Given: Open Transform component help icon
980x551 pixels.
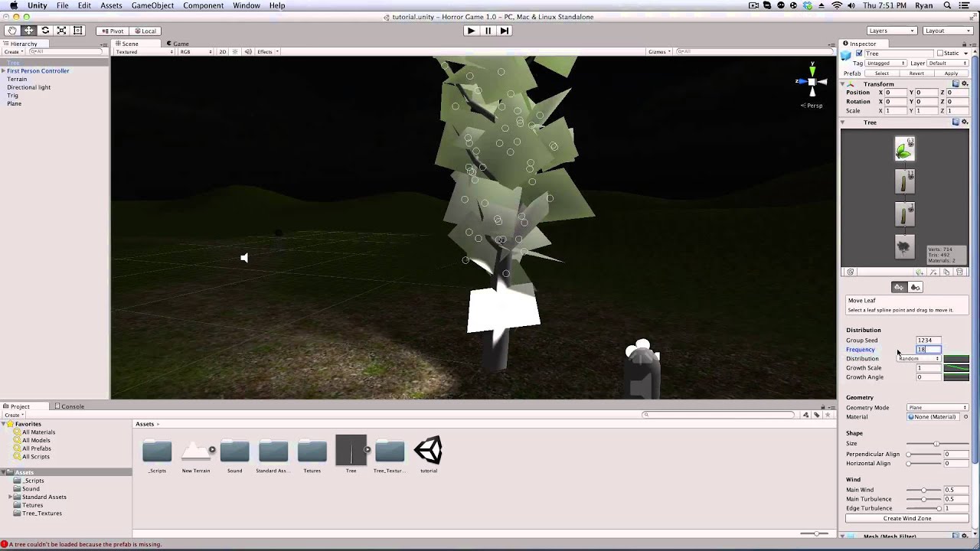Looking at the screenshot, I should pos(956,83).
